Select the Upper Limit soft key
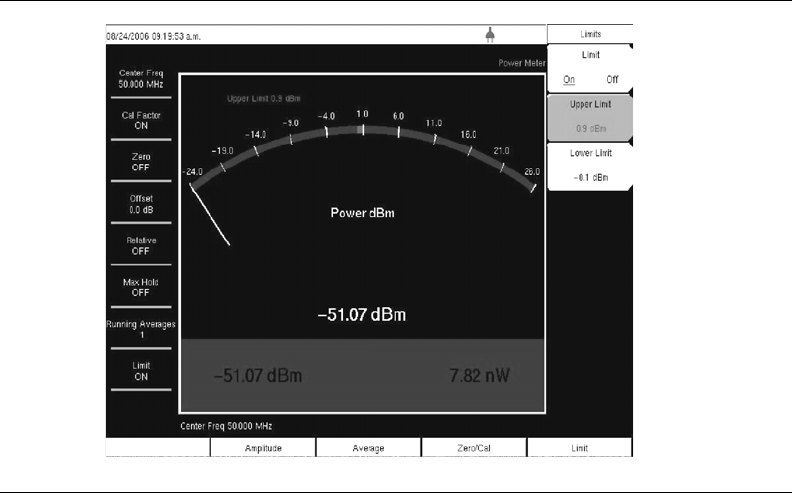 pyautogui.click(x=590, y=117)
